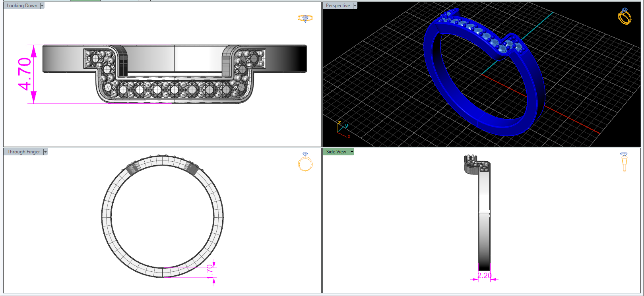The width and height of the screenshot is (644, 296).
Task: Click the ring side icon in Side View
Action: pos(624,162)
